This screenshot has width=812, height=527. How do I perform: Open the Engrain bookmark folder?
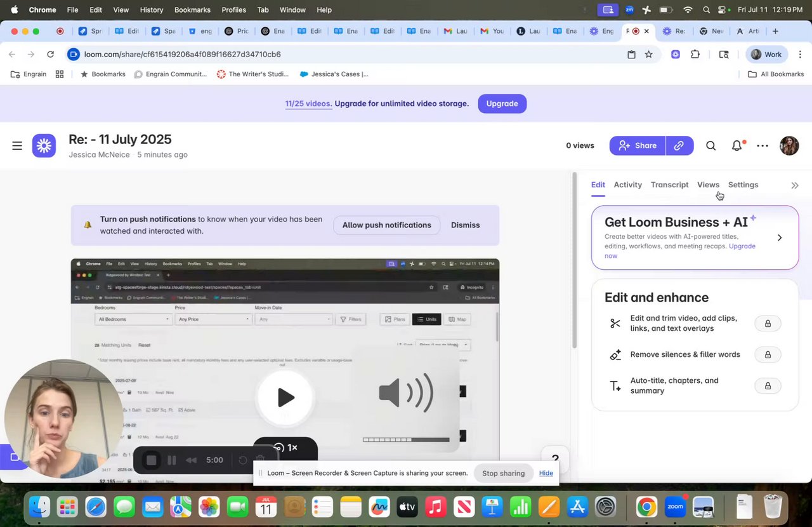coord(29,74)
